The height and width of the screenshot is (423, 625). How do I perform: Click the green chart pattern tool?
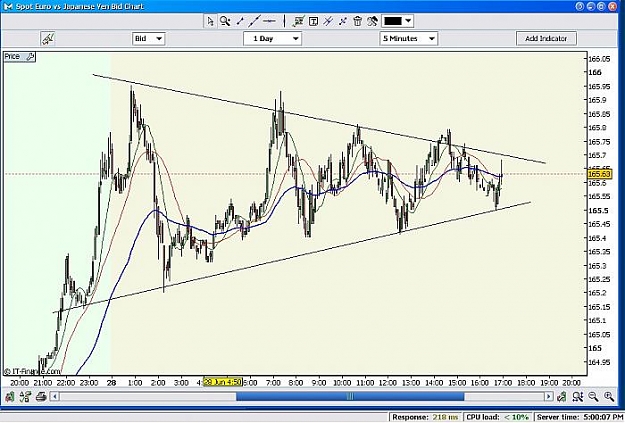coord(298,21)
